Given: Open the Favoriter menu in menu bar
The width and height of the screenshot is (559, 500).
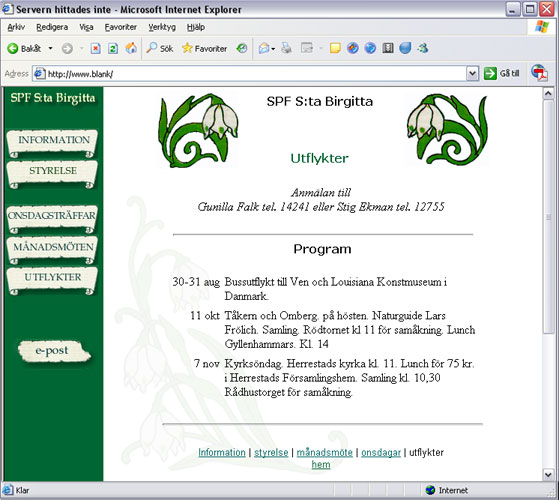Looking at the screenshot, I should [x=120, y=27].
